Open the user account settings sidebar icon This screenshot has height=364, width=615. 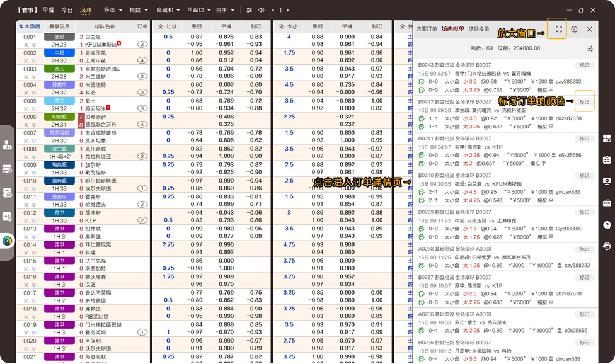pyautogui.click(x=7, y=145)
